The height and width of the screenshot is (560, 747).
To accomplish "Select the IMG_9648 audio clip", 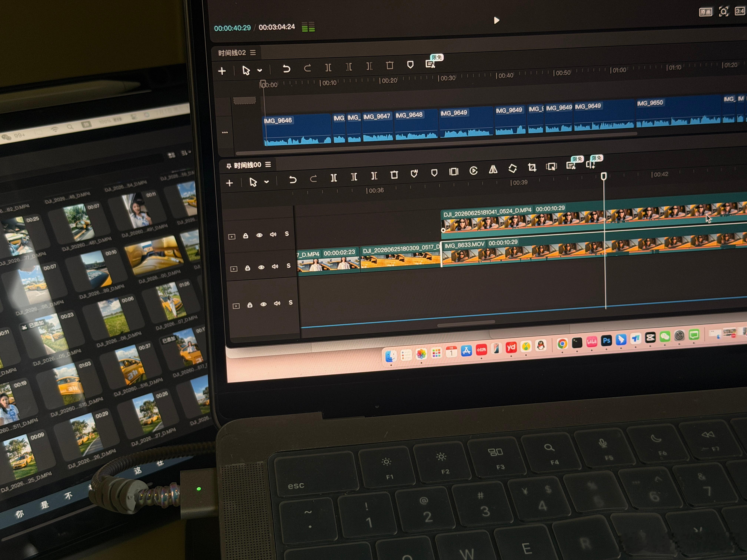I will coord(416,125).
